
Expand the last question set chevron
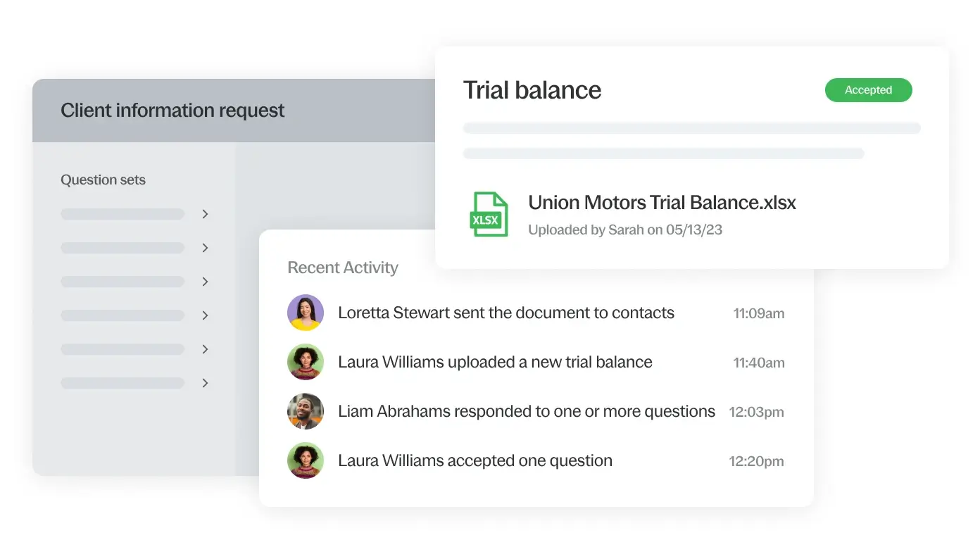click(x=205, y=383)
